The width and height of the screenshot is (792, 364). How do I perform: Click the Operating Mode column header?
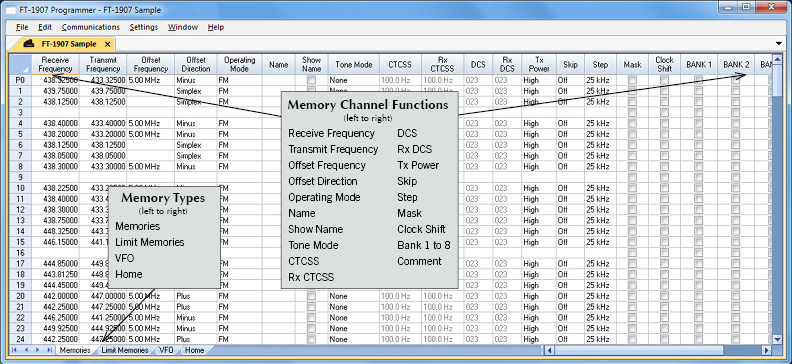[x=239, y=64]
